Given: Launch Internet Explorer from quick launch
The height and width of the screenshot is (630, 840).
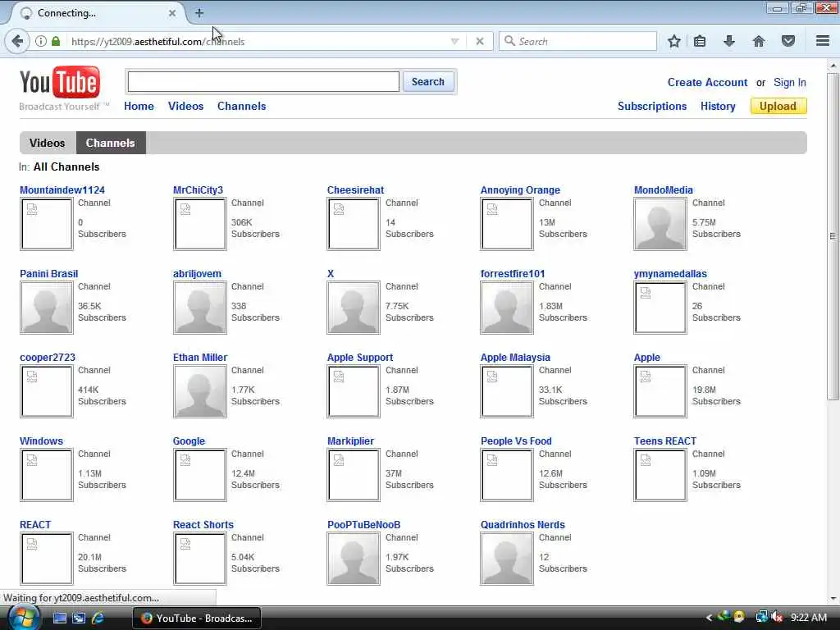Looking at the screenshot, I should coord(98,619).
